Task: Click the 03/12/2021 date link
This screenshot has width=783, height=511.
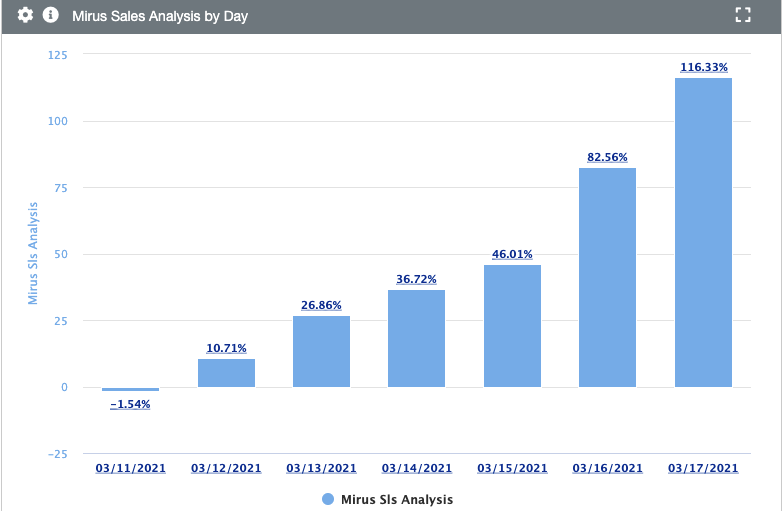Action: click(226, 468)
